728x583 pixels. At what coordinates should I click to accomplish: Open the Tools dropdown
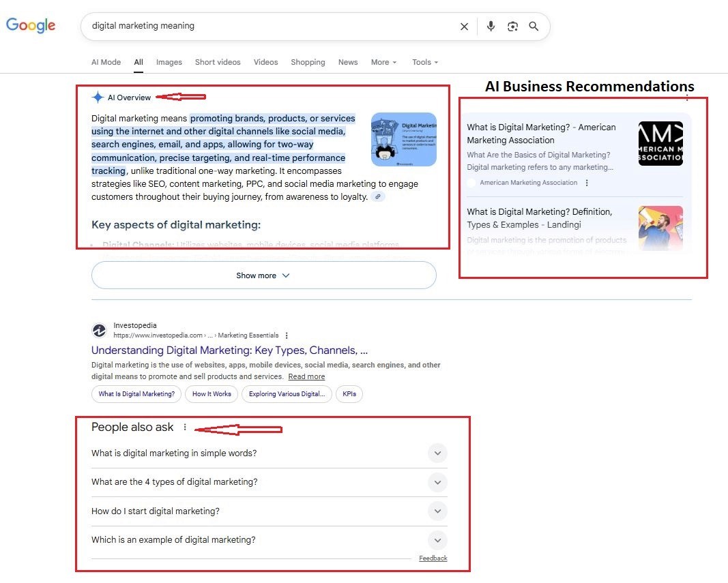[x=424, y=62]
